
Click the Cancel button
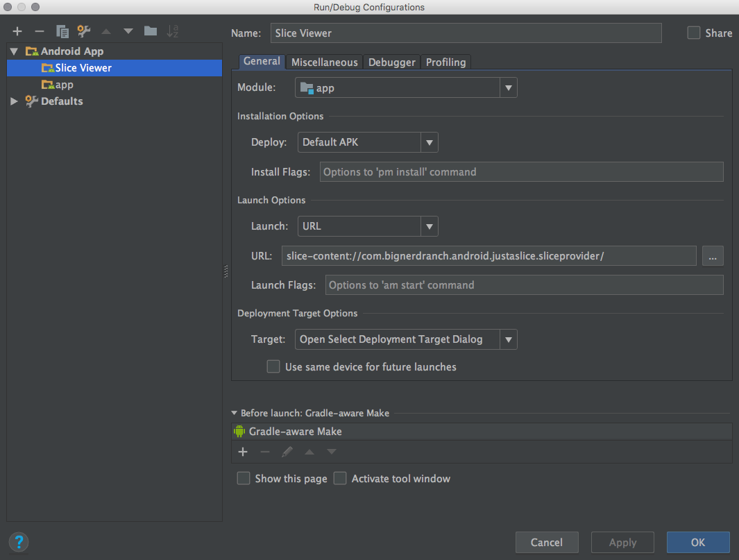tap(547, 543)
